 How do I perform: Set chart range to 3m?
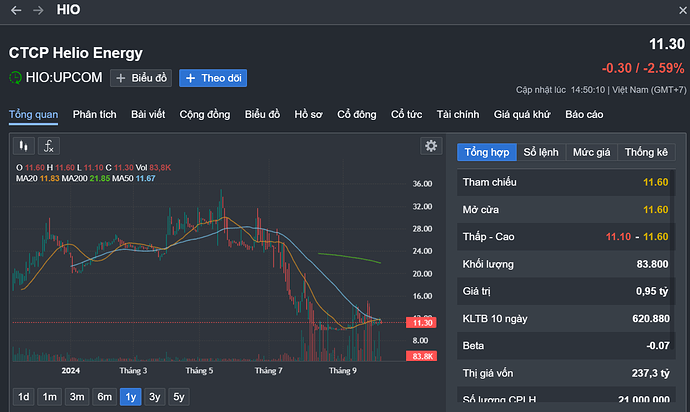(x=77, y=397)
